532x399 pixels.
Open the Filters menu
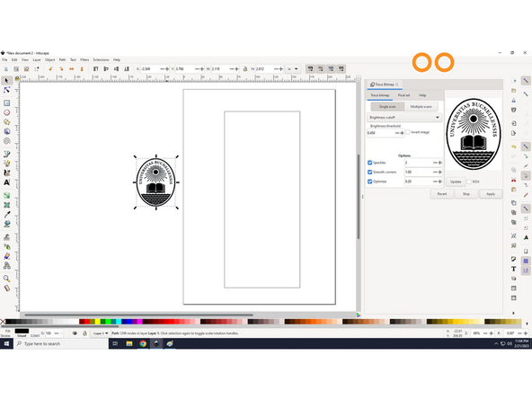84,59
